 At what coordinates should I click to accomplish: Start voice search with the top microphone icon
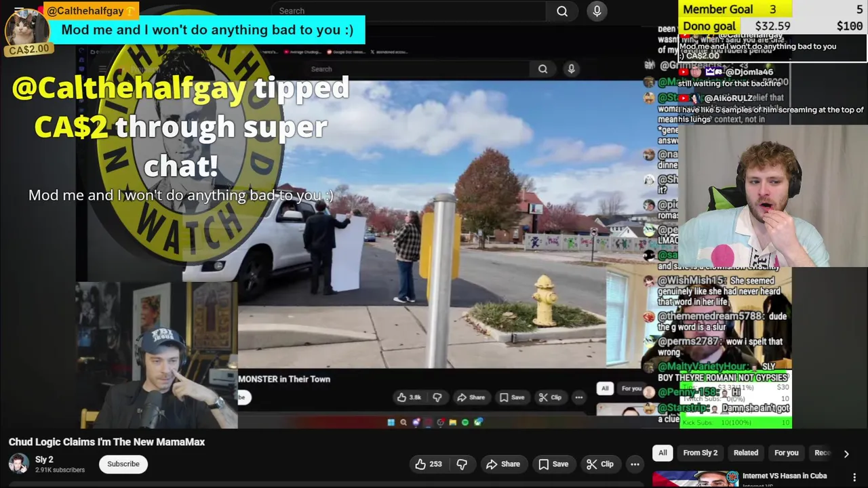(597, 11)
